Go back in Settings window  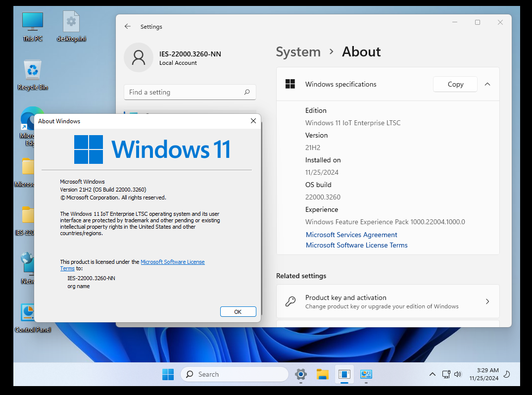pos(128,26)
